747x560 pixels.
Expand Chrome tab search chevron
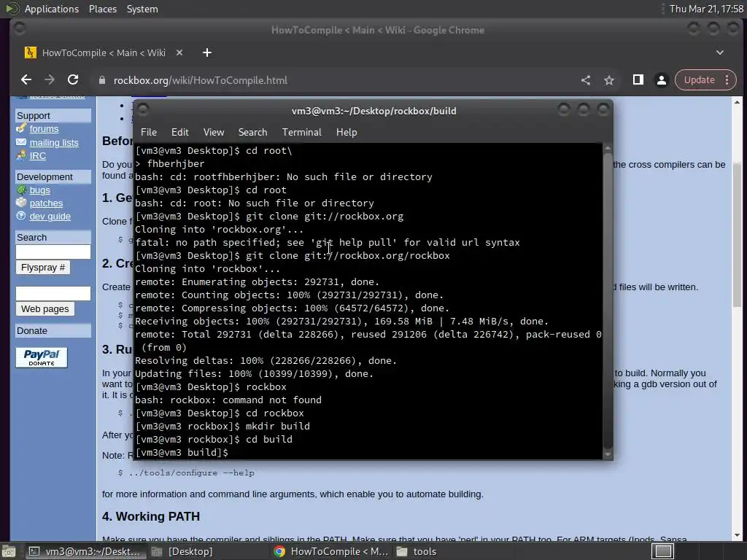click(x=720, y=52)
